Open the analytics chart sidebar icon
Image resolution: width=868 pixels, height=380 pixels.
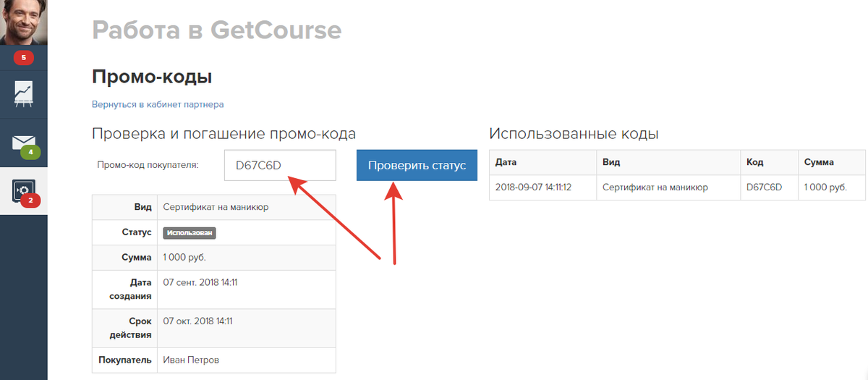coord(24,94)
